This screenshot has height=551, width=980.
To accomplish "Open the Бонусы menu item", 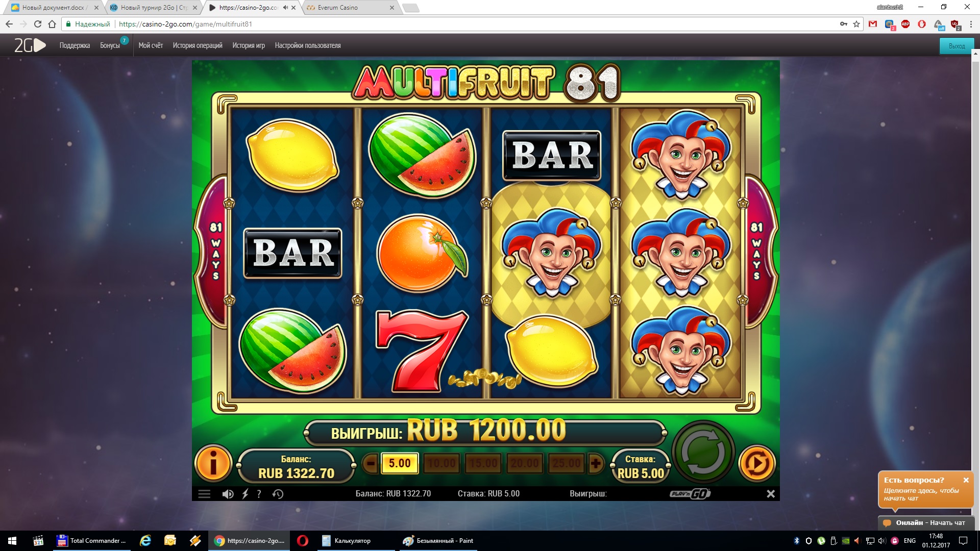I will pos(110,45).
